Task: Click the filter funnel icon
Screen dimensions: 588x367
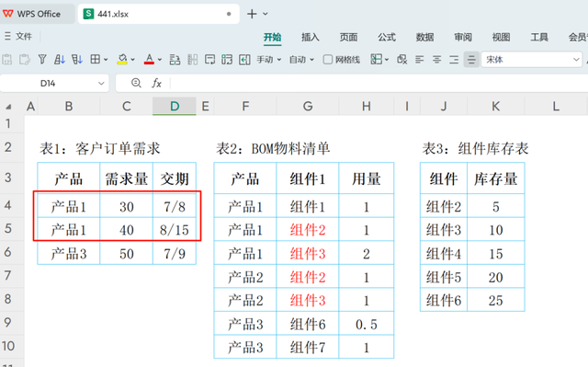Action: 42,59
